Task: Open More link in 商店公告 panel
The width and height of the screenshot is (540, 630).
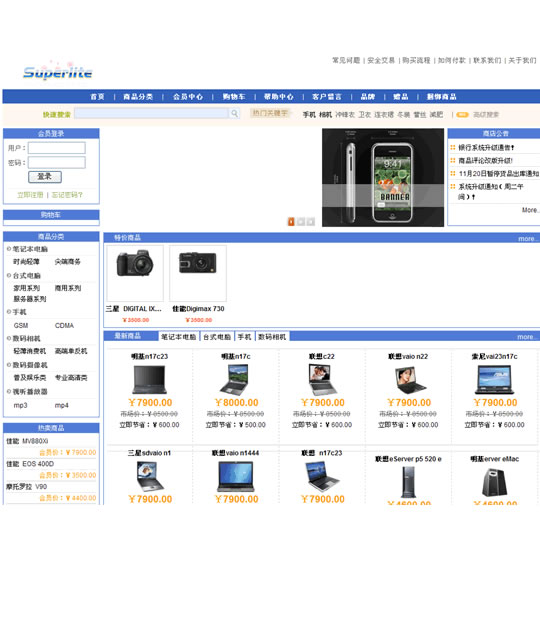Action: [530, 210]
